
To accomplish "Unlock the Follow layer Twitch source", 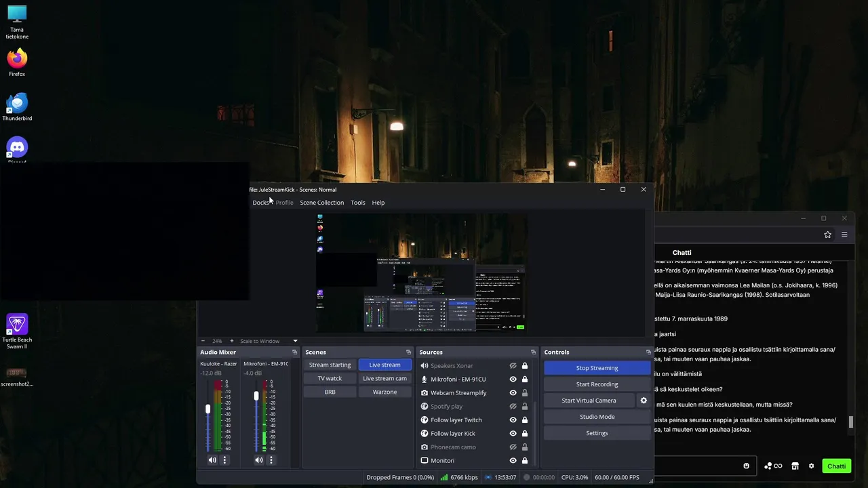I will tap(524, 420).
